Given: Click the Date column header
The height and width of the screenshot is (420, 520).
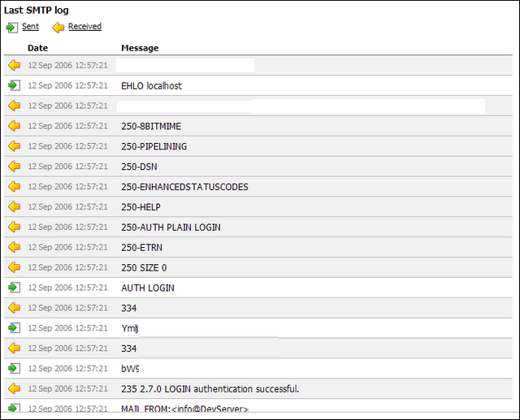Looking at the screenshot, I should 37,48.
